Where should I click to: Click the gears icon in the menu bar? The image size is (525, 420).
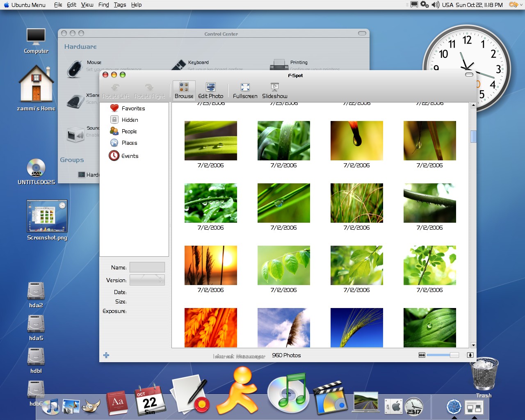[x=425, y=5]
